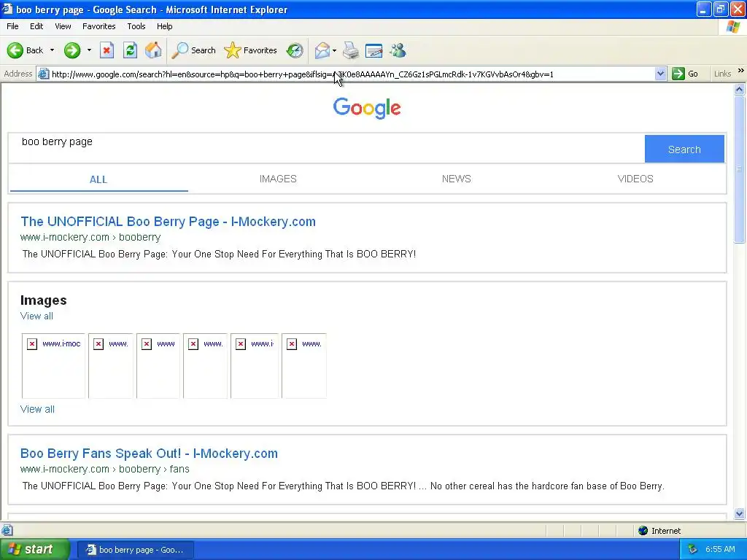The image size is (747, 560).
Task: Open the File menu
Action: click(12, 26)
